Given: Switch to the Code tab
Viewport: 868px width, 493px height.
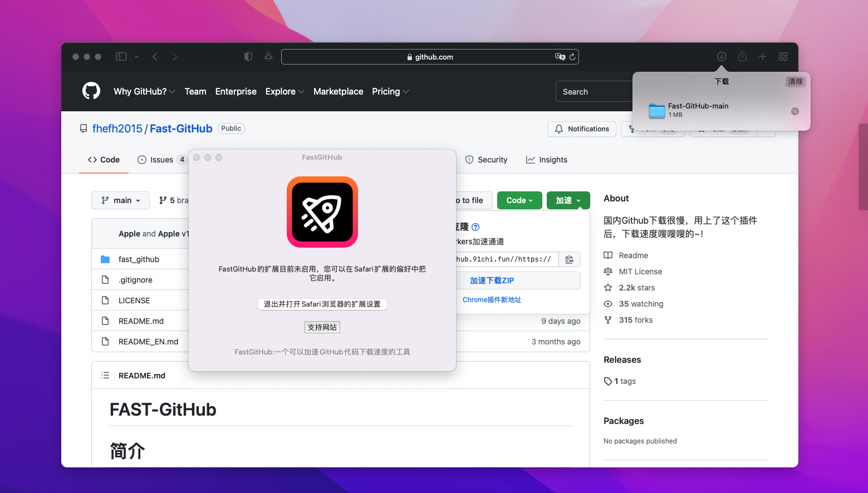Looking at the screenshot, I should coord(104,160).
